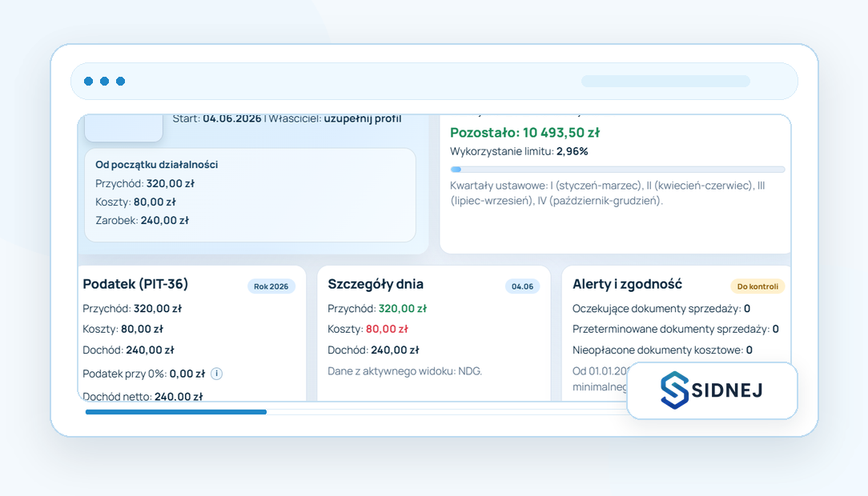Click Podatek przy 0%: 0,00 zł text
The width and height of the screenshot is (868, 496).
[x=144, y=374]
